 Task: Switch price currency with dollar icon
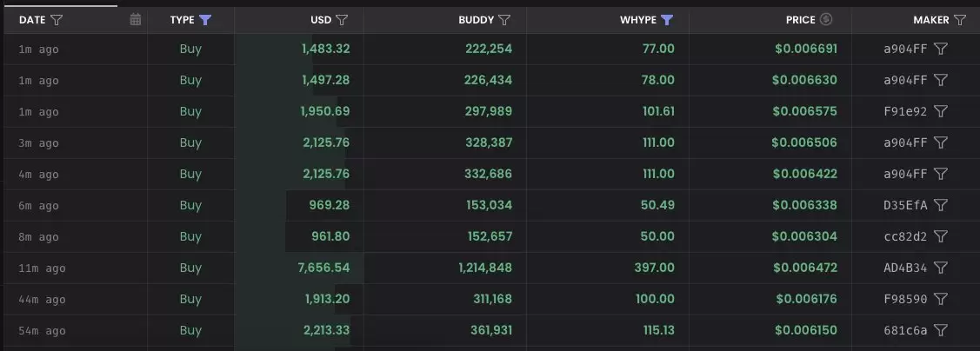pyautogui.click(x=826, y=19)
